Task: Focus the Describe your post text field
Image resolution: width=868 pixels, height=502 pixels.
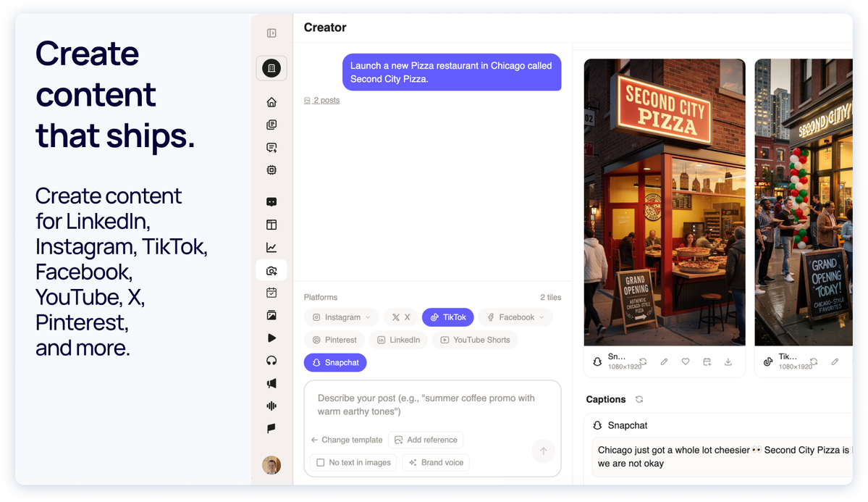Action: 432,405
